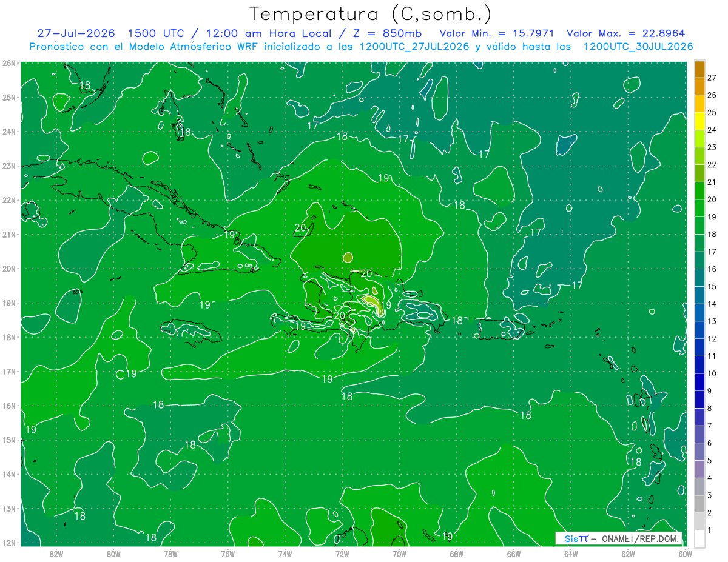The width and height of the screenshot is (728, 562).
Task: Click the color legend value "10"
Action: 712,373
